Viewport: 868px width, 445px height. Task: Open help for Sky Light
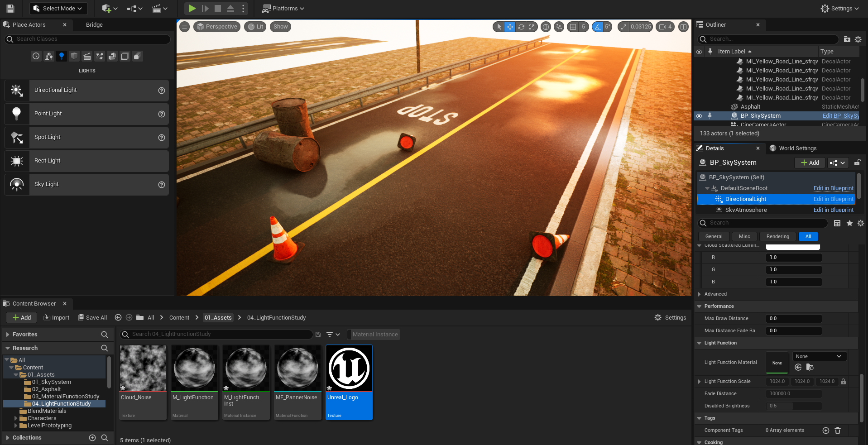point(162,185)
